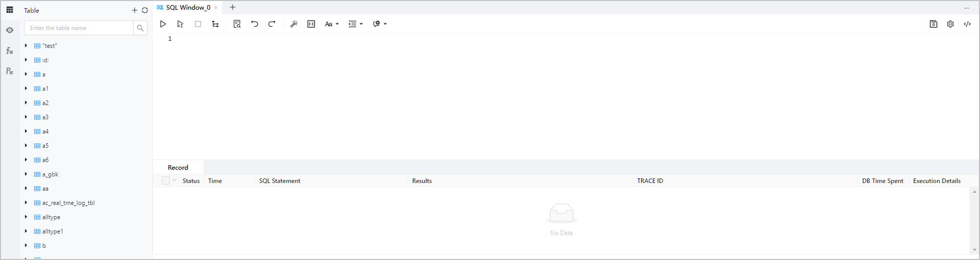
Task: Refresh the table list
Action: pyautogui.click(x=145, y=10)
